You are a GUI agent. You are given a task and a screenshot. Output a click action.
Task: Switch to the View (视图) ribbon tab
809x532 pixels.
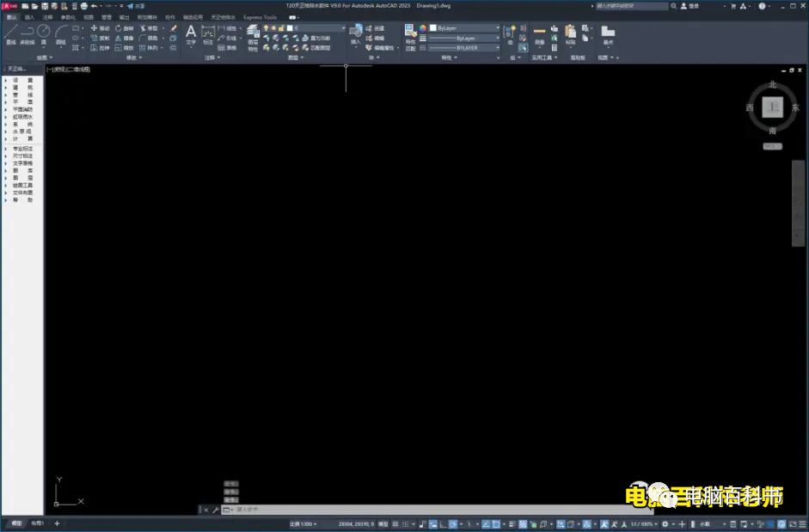click(x=89, y=17)
